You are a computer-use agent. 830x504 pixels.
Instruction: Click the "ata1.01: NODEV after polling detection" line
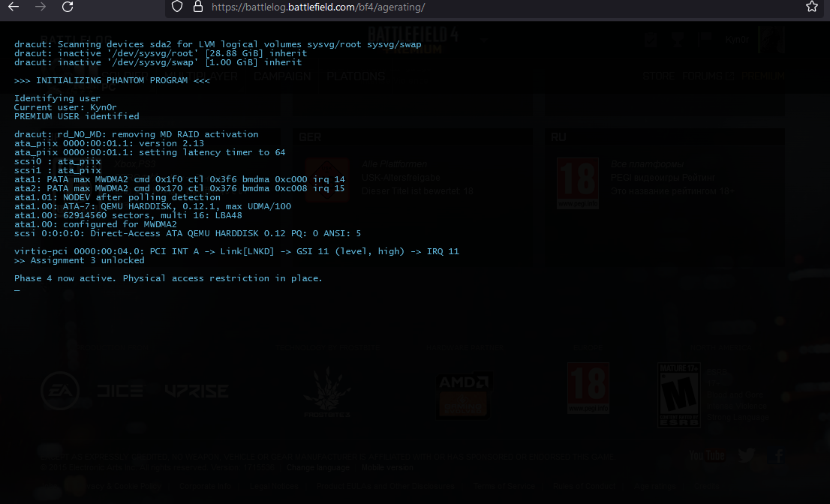coord(117,197)
